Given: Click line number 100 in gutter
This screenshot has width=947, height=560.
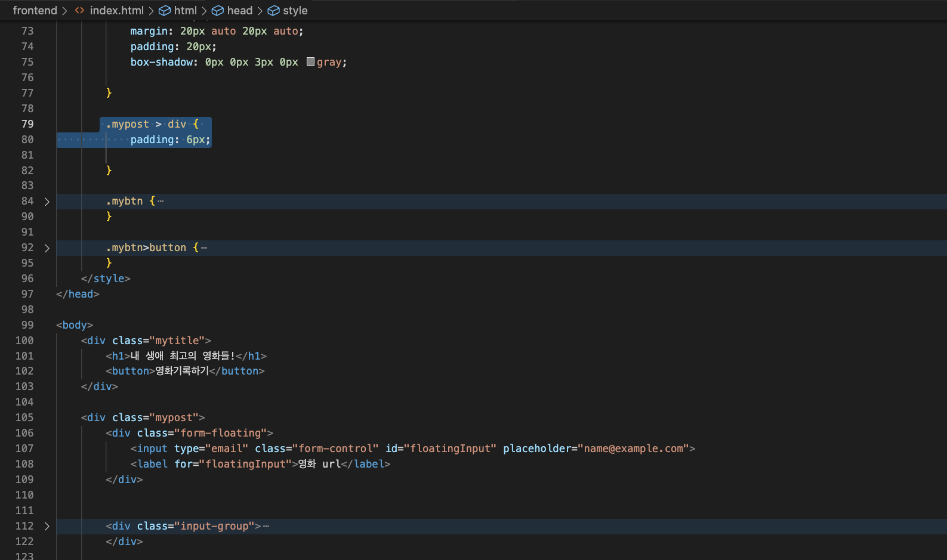Looking at the screenshot, I should click(24, 341).
